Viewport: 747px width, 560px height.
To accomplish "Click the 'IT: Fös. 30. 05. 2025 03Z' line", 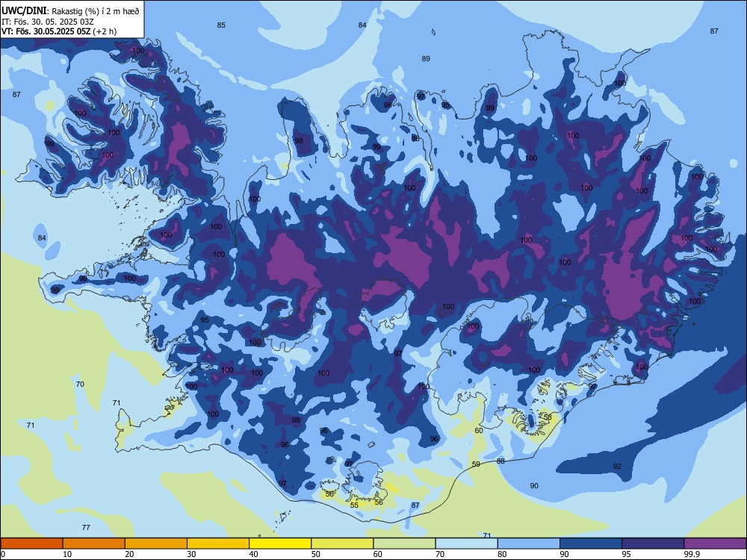I will (48, 22).
